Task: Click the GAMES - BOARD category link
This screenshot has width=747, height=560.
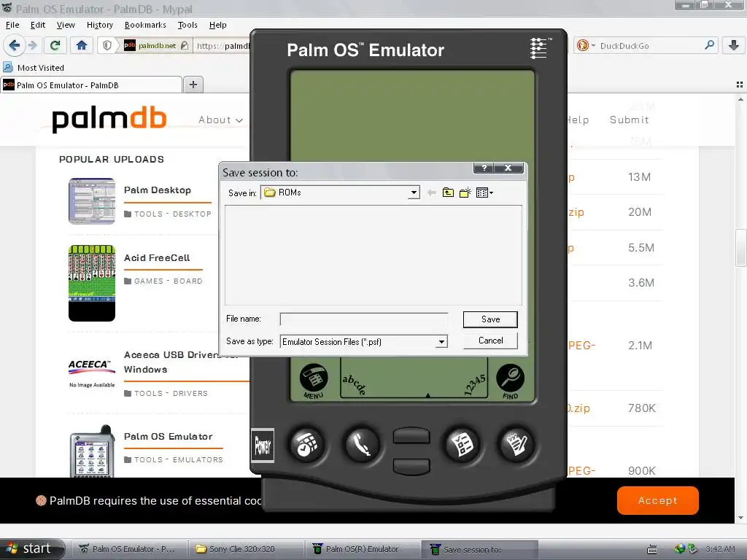Action: (169, 281)
